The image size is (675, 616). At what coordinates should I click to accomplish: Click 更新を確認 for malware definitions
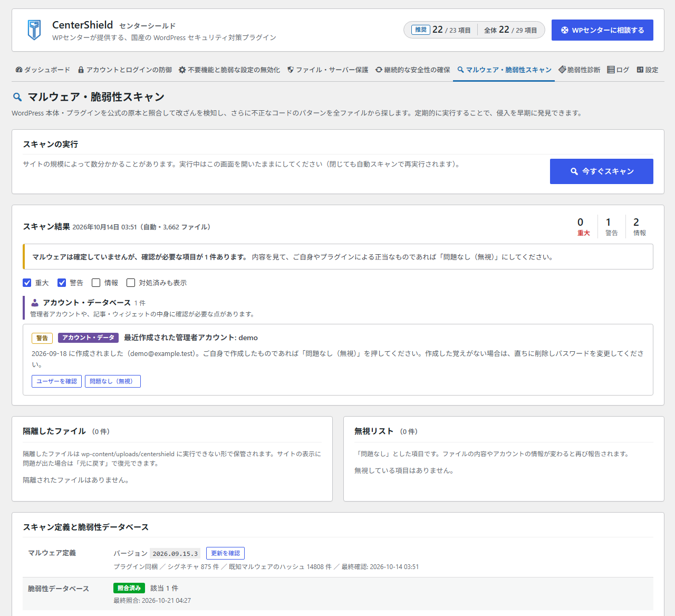point(225,553)
